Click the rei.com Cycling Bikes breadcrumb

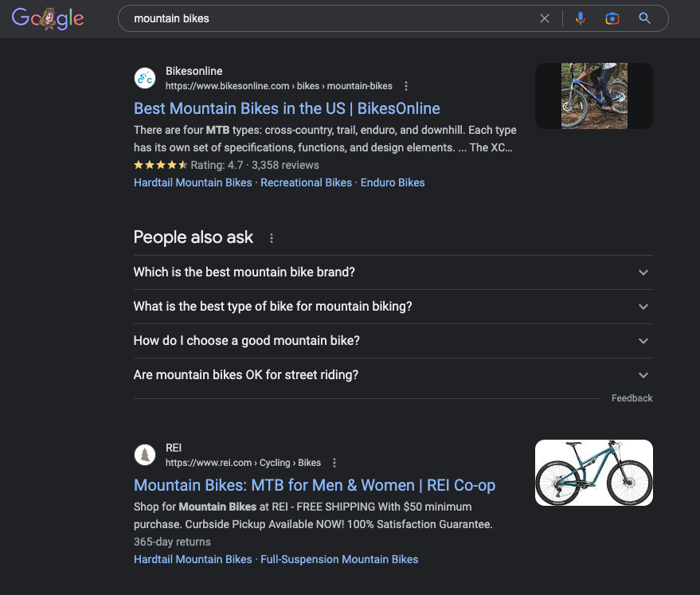[x=244, y=463]
